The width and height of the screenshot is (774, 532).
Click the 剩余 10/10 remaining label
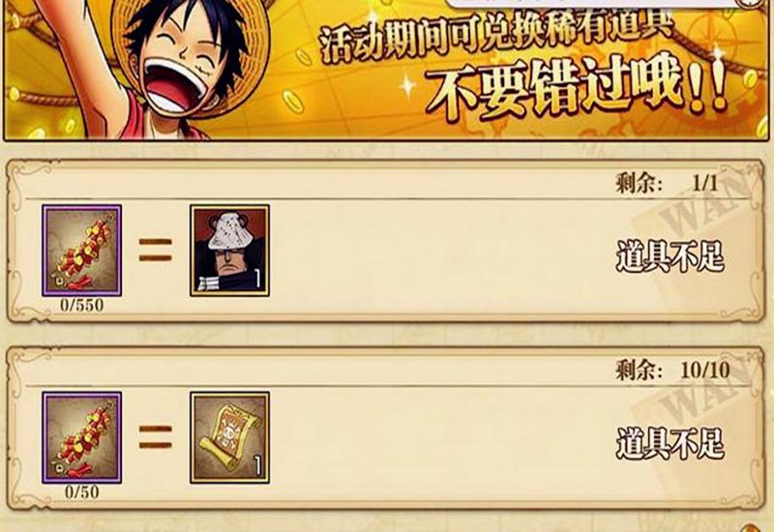pos(672,370)
